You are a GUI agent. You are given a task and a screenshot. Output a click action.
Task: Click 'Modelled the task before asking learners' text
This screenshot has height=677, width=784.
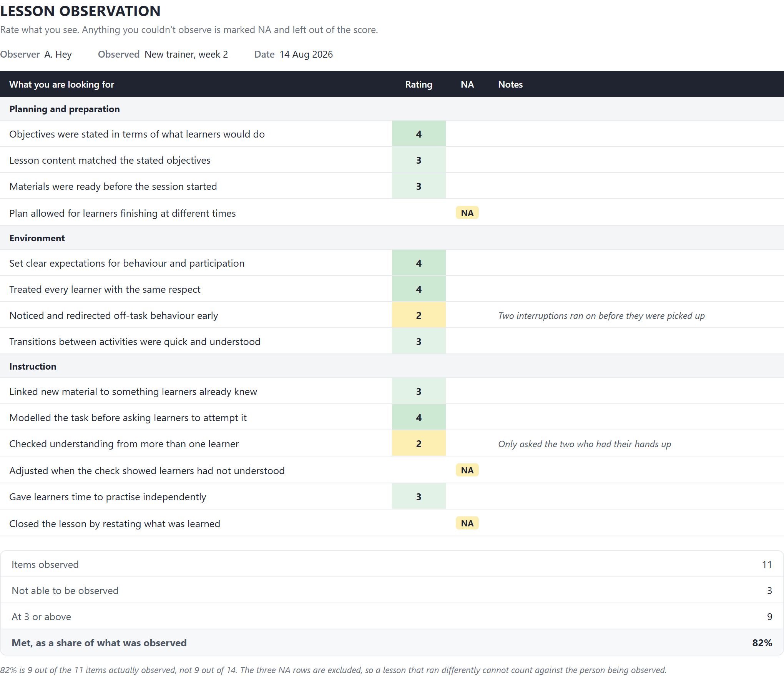(128, 417)
